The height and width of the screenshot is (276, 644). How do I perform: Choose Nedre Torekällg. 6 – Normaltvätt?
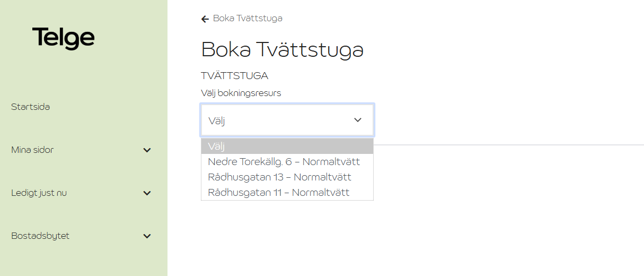click(284, 161)
